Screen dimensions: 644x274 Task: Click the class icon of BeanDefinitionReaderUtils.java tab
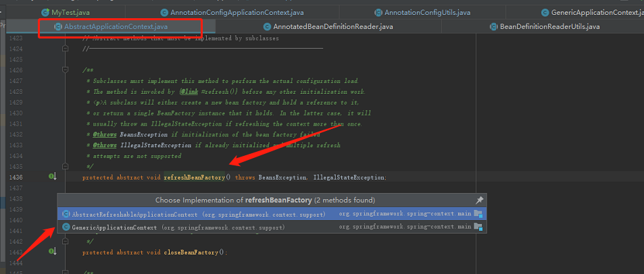click(x=493, y=27)
